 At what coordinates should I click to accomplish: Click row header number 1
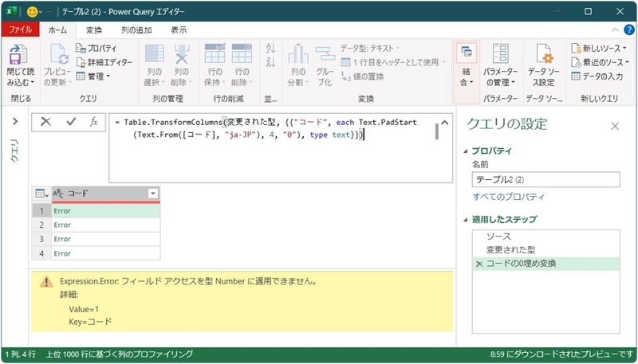click(x=41, y=211)
